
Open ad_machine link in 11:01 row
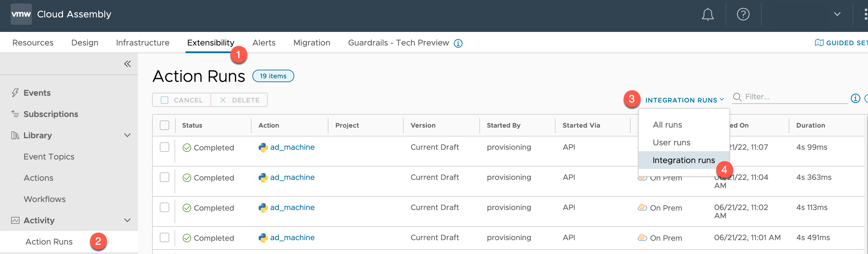tap(292, 237)
